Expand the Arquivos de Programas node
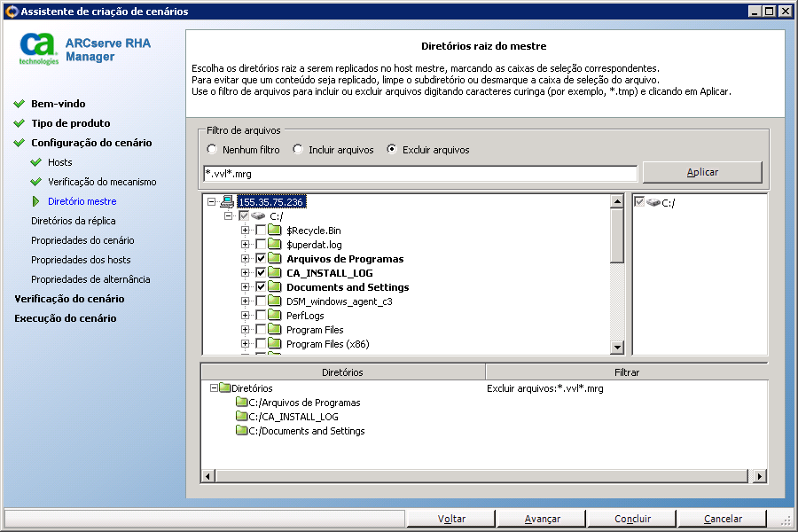Viewport: 798px width, 532px height. pos(246,259)
